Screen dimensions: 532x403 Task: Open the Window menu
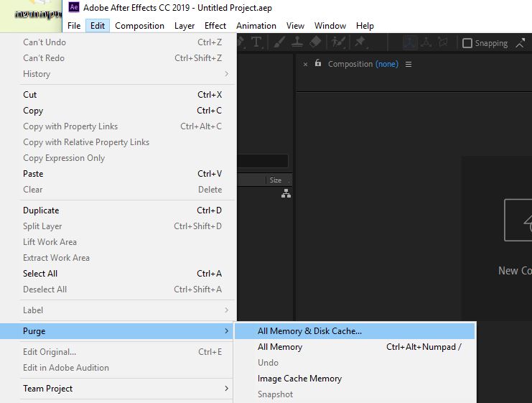point(330,26)
